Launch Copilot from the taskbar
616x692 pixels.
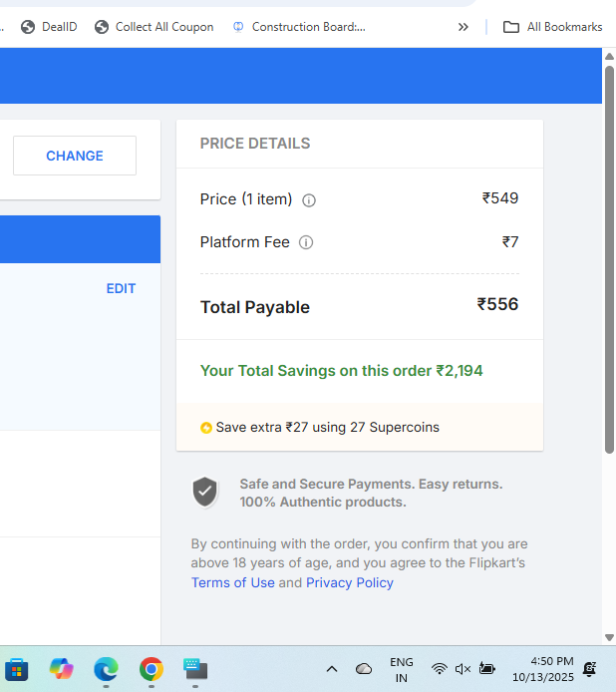click(x=62, y=668)
